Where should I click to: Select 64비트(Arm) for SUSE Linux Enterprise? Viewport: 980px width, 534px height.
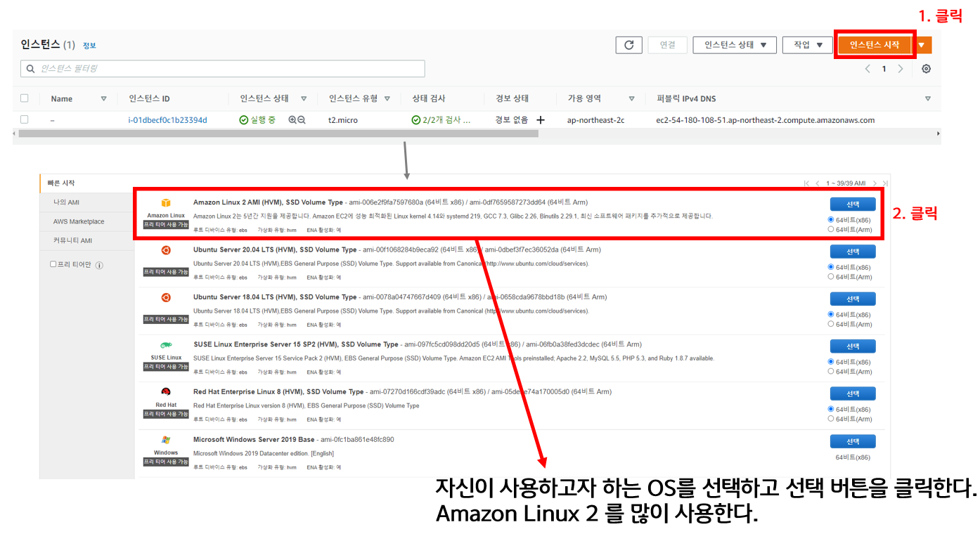(831, 371)
